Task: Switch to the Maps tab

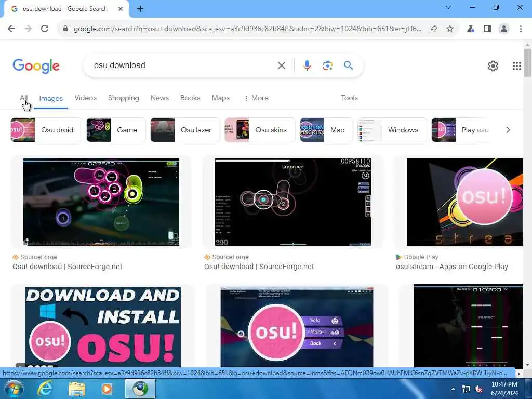Action: [x=220, y=98]
